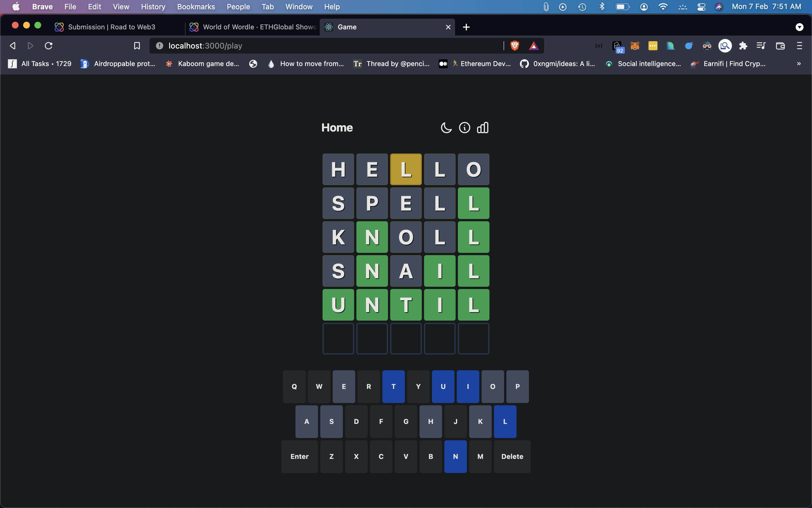The height and width of the screenshot is (508, 812).
Task: Open the globe bookmark icon
Action: click(253, 63)
